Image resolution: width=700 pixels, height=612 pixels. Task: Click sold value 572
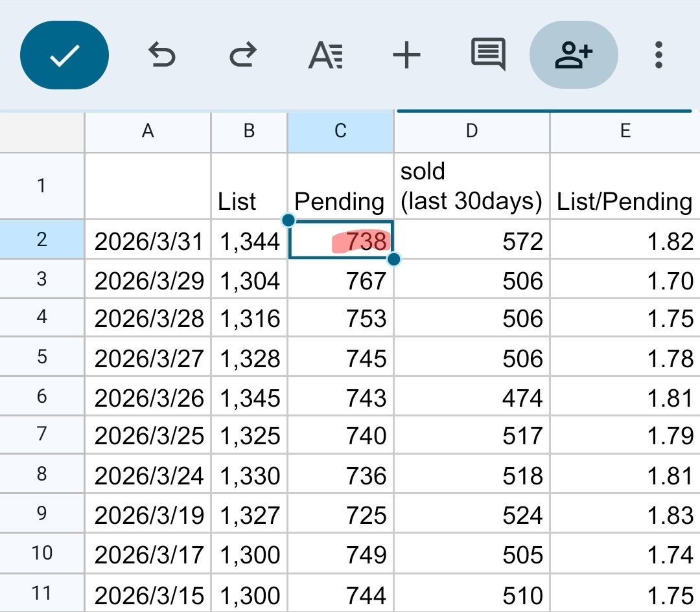tap(472, 240)
